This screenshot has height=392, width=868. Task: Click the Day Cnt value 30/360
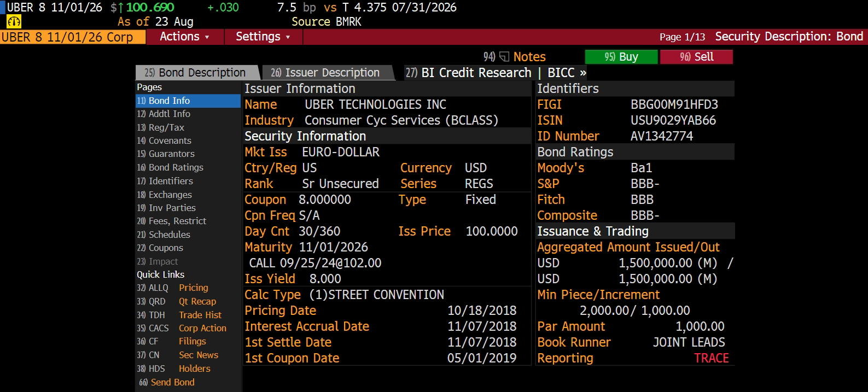(319, 231)
